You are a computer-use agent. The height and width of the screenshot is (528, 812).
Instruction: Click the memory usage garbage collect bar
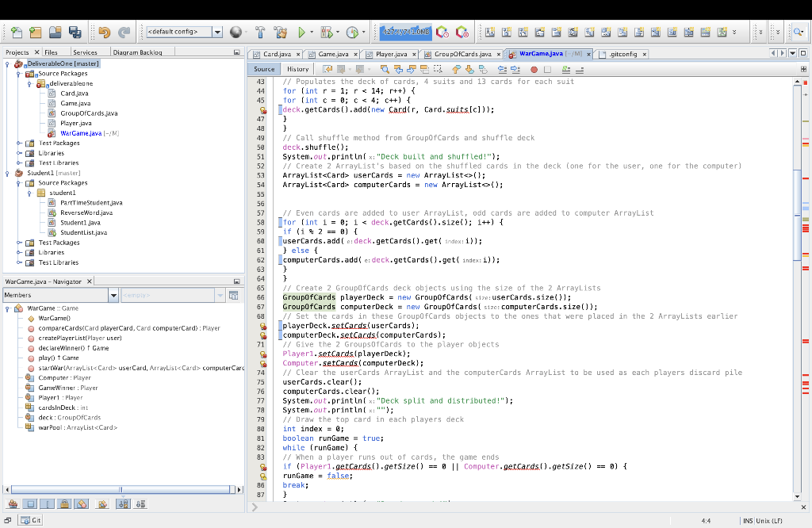point(406,33)
